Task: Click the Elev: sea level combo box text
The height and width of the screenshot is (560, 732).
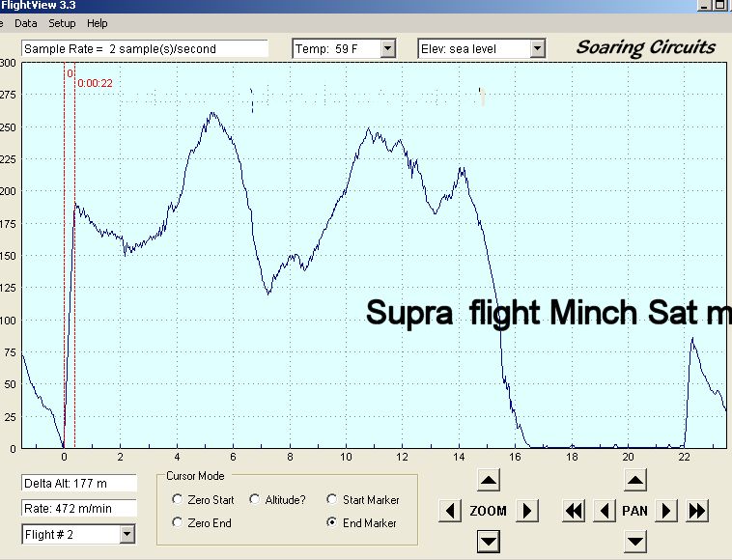Action: [459, 49]
